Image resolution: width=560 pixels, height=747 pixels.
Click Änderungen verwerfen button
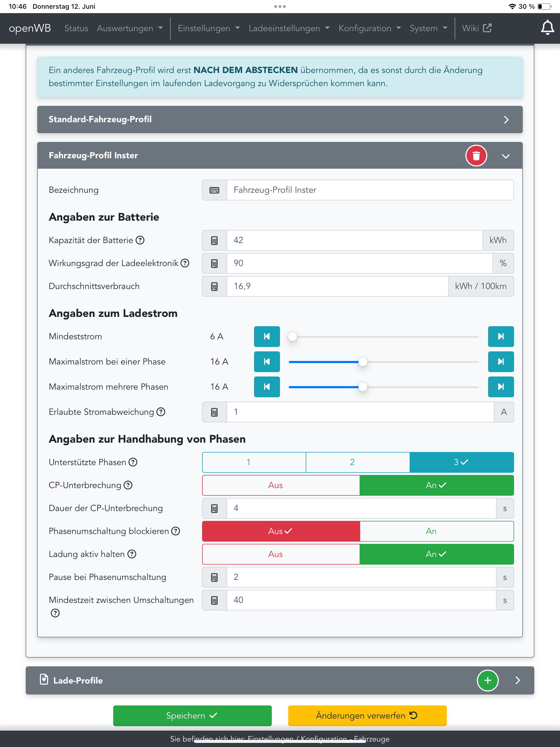367,716
